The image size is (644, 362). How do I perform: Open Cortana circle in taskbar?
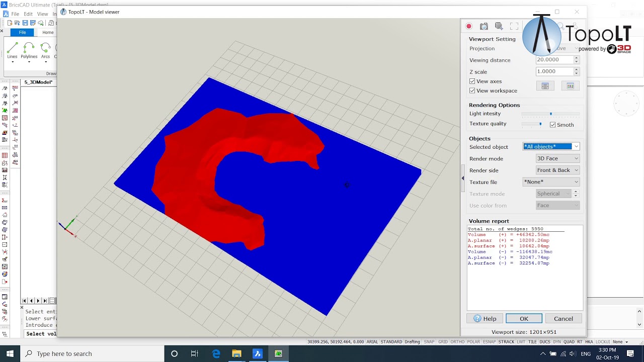pos(174,354)
